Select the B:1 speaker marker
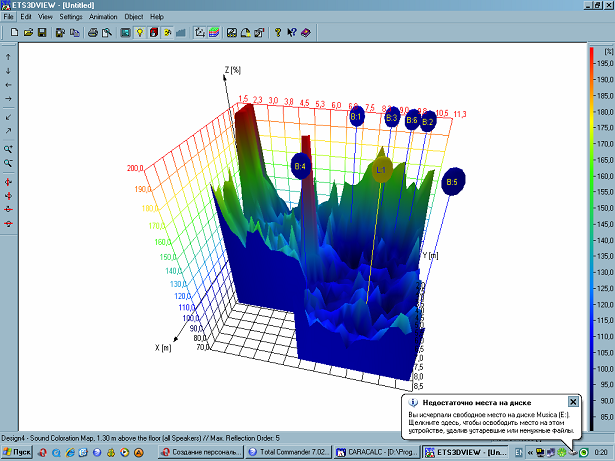 click(357, 116)
